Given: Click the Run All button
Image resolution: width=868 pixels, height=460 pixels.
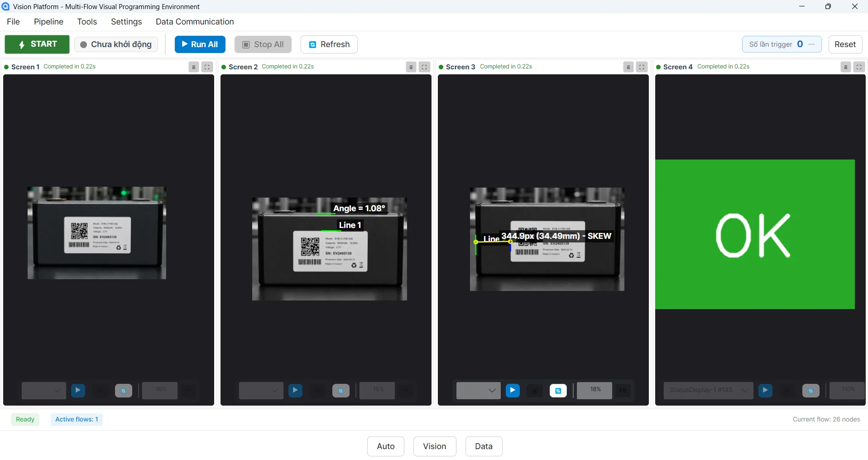Looking at the screenshot, I should coord(200,44).
